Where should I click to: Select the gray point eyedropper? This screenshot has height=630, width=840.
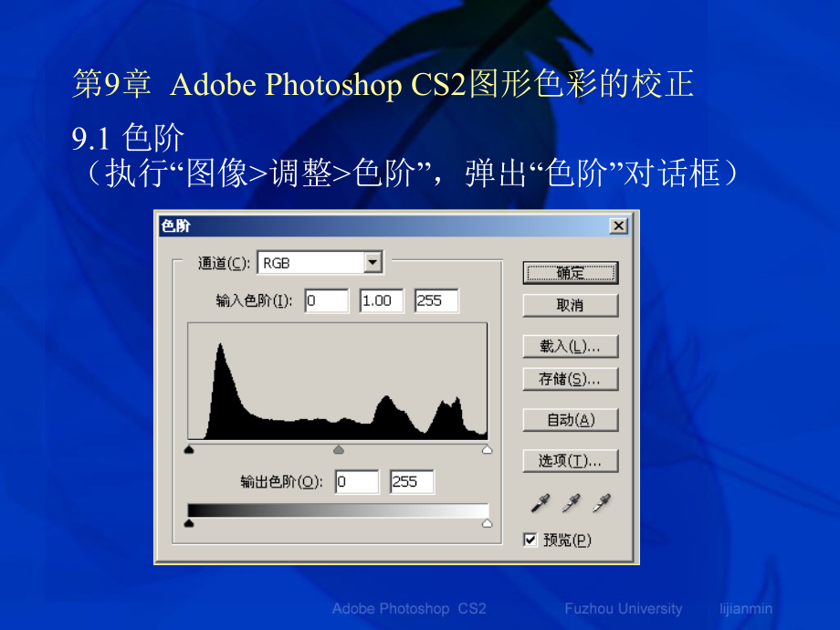click(569, 502)
